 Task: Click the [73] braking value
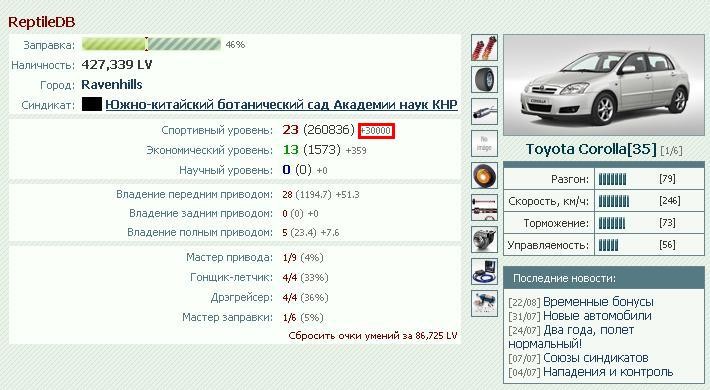[x=667, y=223]
